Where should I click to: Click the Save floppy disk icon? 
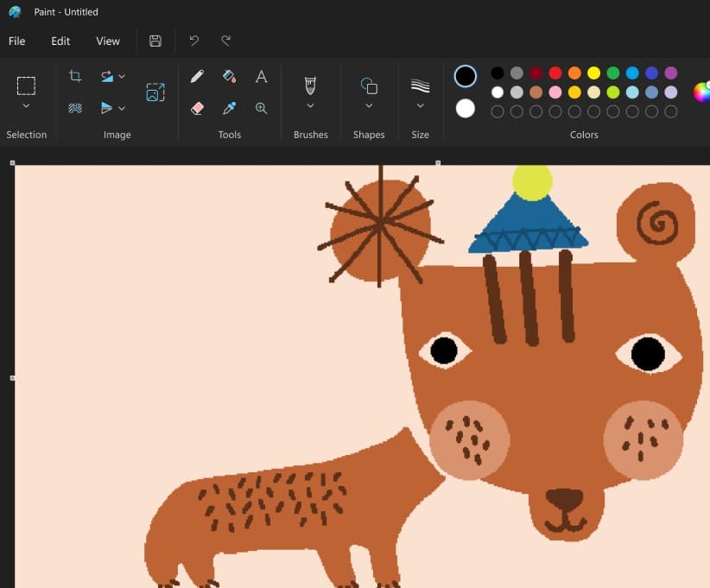click(155, 41)
